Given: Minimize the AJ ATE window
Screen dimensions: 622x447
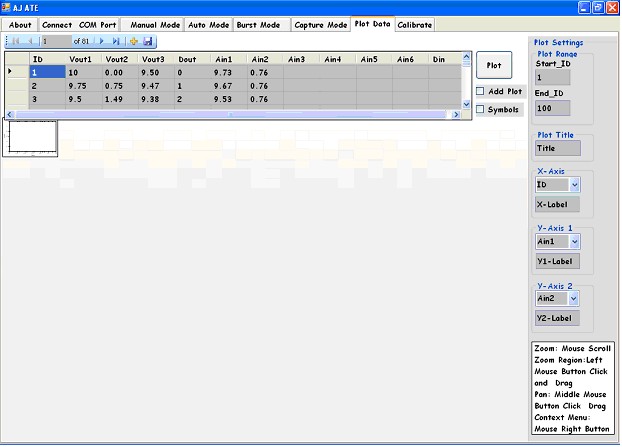Looking at the screenshot, I should pyautogui.click(x=584, y=8).
